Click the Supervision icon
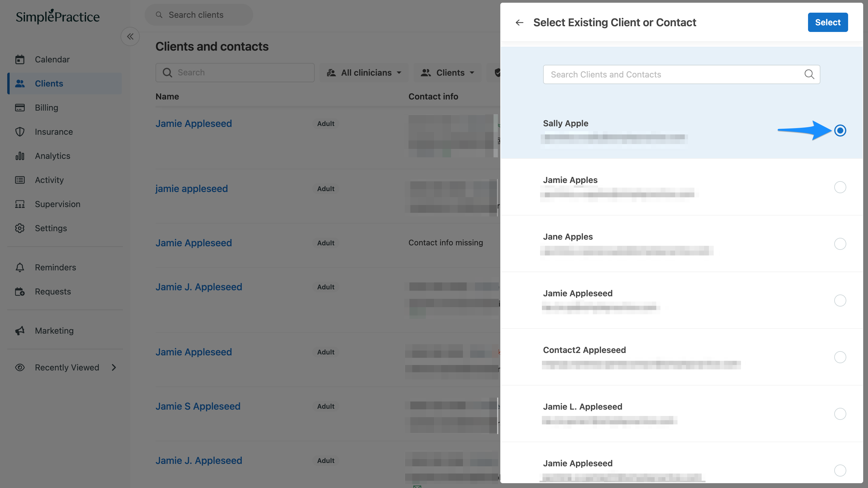868x488 pixels. pyautogui.click(x=20, y=204)
